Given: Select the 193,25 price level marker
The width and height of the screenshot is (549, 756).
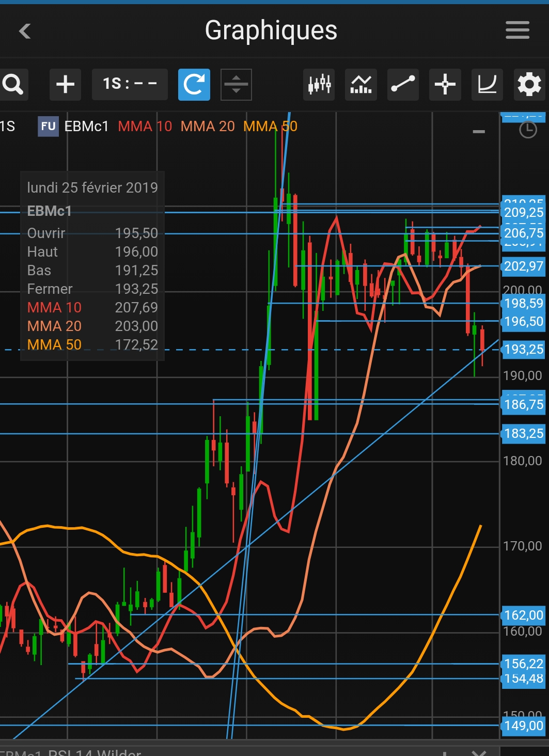Looking at the screenshot, I should click(524, 350).
